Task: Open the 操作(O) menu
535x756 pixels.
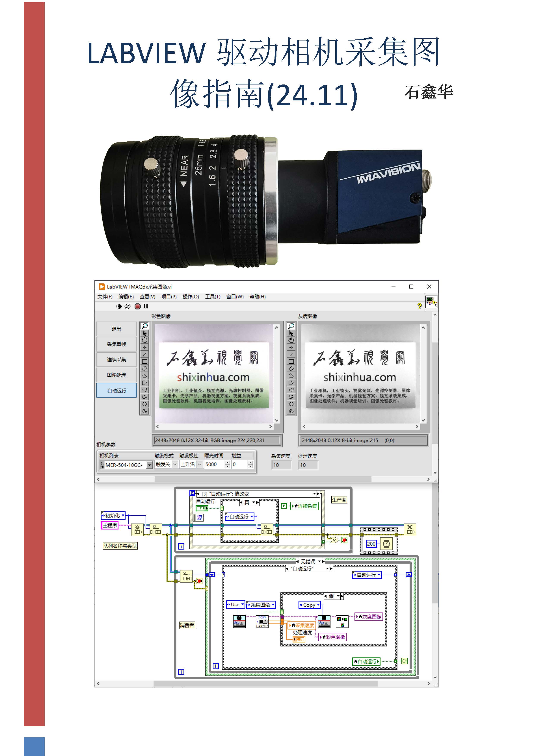Action: (x=191, y=297)
